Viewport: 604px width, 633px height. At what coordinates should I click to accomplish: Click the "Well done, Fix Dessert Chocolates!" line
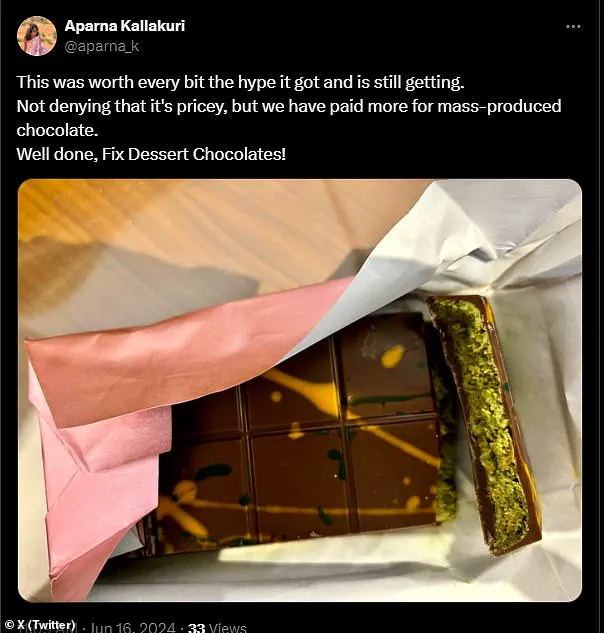[x=151, y=154]
